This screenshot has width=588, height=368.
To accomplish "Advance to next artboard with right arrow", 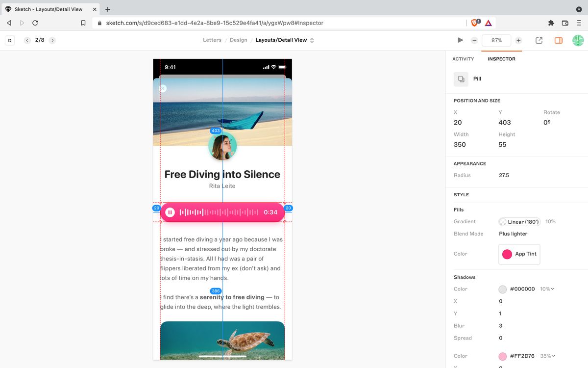I will [x=52, y=40].
